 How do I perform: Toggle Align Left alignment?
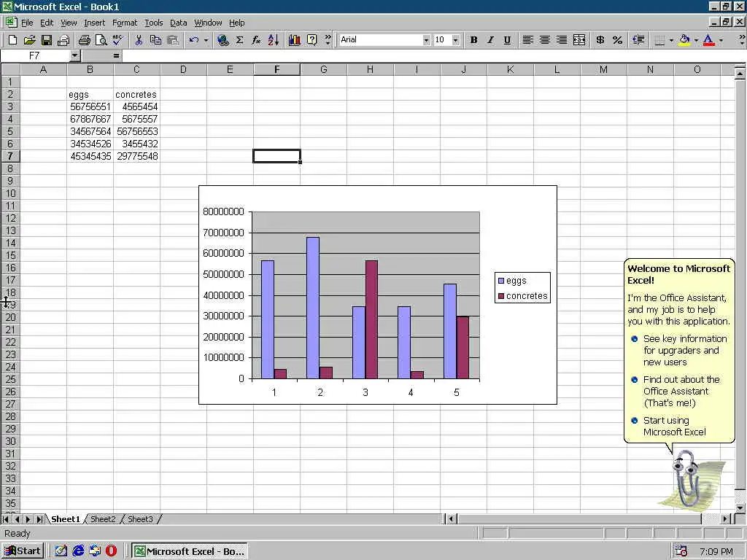[527, 40]
